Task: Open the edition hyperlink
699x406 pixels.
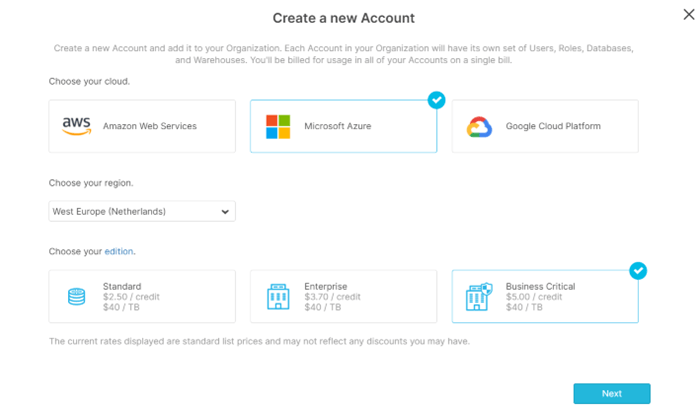Action: point(119,251)
